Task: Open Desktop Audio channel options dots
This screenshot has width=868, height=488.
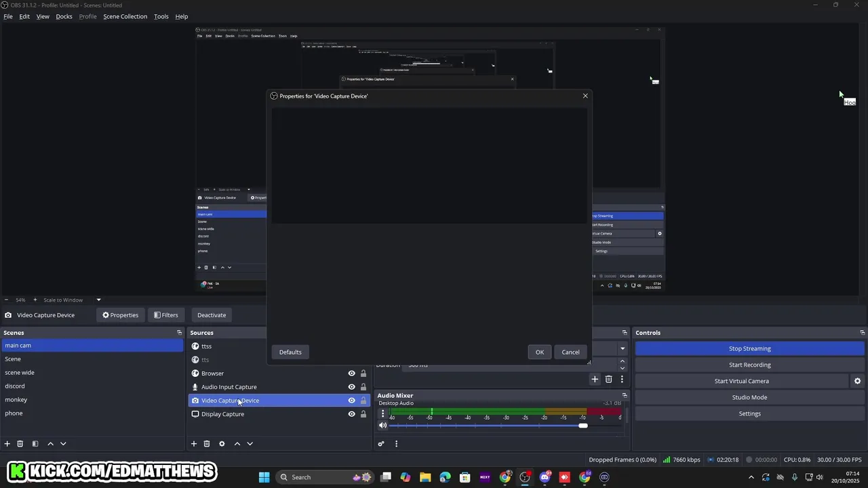Action: [x=382, y=413]
